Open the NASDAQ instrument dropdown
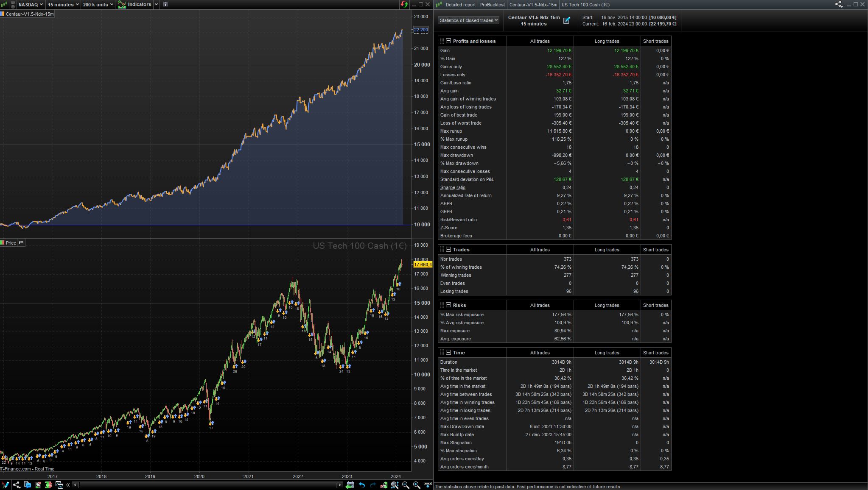The image size is (868, 490). [x=31, y=5]
